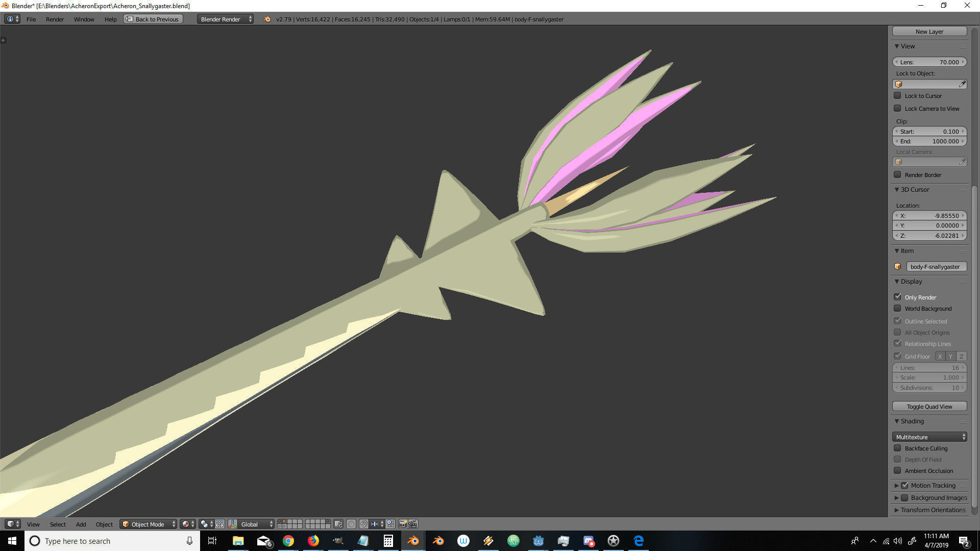
Task: Open the Multitexture shading dropdown
Action: pos(929,437)
